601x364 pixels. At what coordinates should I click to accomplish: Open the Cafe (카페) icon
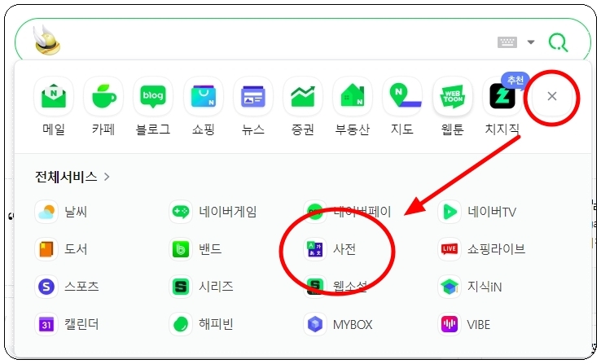coord(103,96)
